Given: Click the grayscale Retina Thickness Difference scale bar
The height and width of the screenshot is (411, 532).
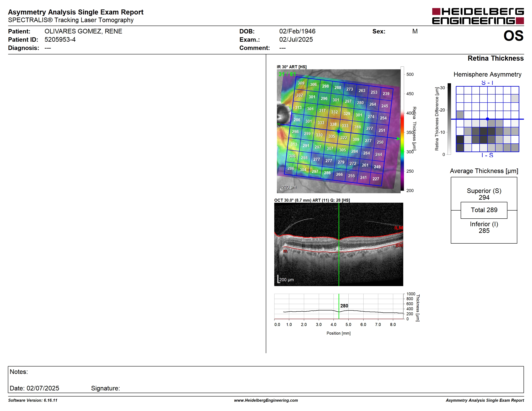Looking at the screenshot, I should 449,119.
